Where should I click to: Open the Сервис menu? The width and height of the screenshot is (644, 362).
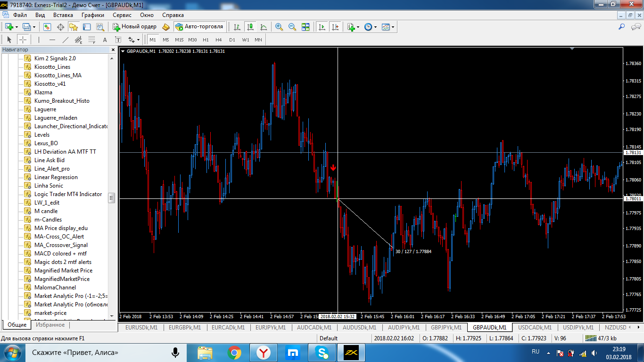[122, 15]
